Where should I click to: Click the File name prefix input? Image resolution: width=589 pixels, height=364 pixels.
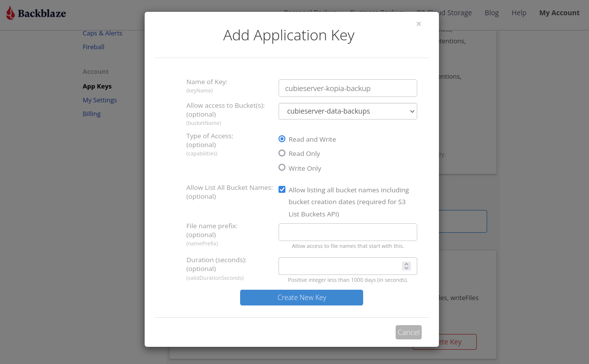tap(348, 232)
